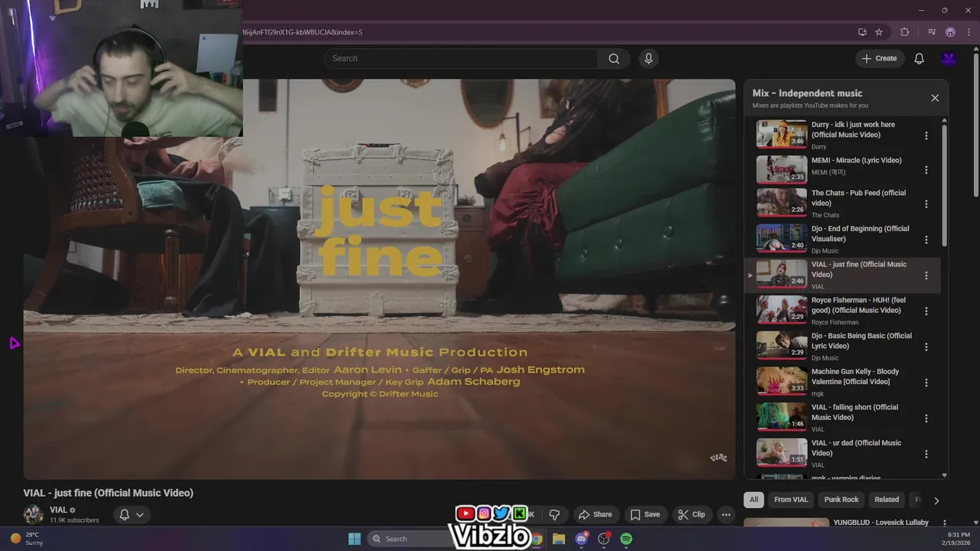Click the install app icon in address bar
Screen dimensions: 980x551
click(862, 32)
